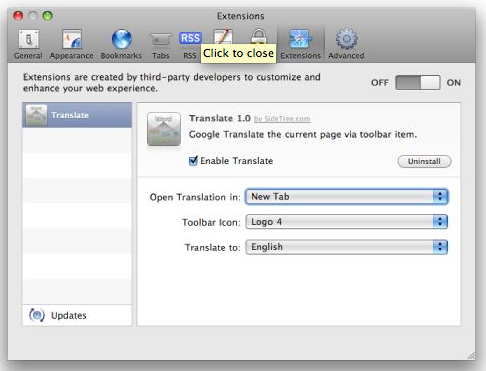
Task: Open the Advanced preferences gear
Action: click(346, 44)
